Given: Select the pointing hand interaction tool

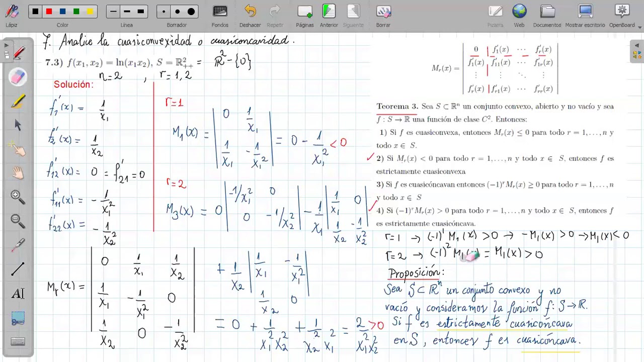Looking at the screenshot, I should (x=18, y=149).
